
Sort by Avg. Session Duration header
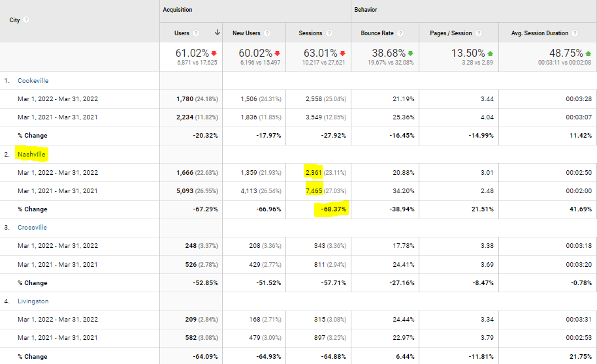tap(540, 33)
